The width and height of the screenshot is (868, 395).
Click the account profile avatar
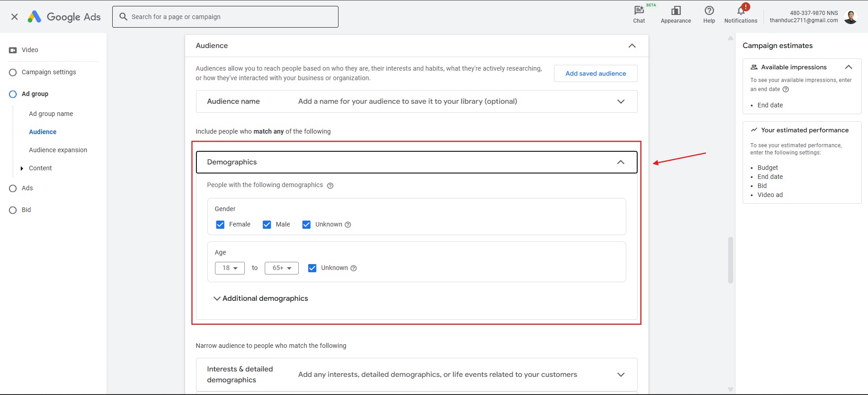click(850, 17)
